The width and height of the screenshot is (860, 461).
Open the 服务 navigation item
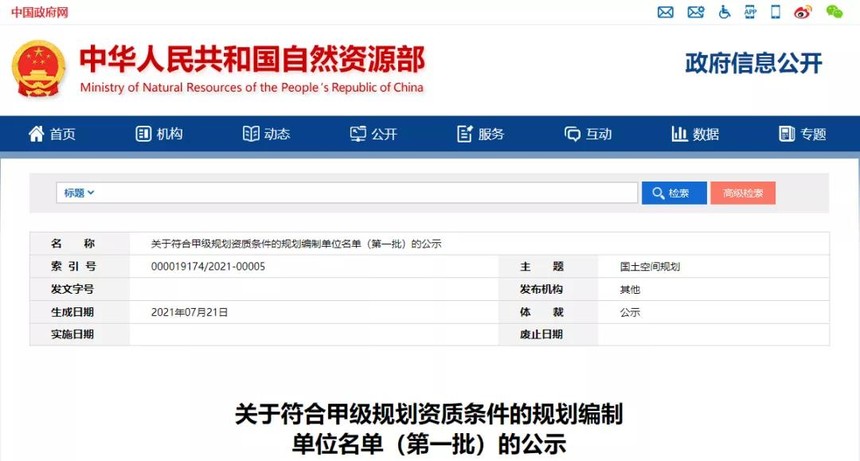tap(481, 134)
